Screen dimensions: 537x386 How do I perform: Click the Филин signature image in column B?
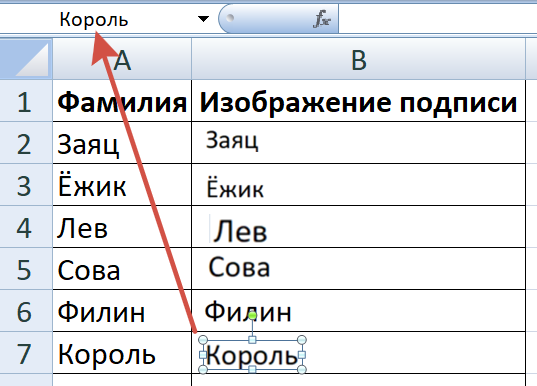248,311
